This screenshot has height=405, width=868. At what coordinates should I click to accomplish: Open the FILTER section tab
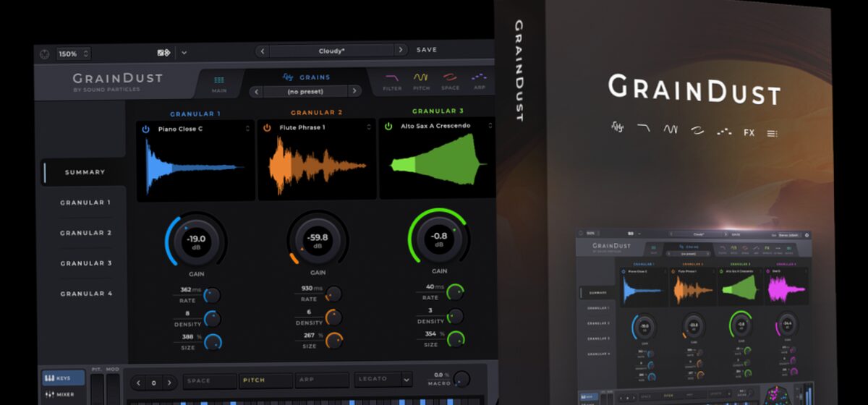tap(392, 82)
